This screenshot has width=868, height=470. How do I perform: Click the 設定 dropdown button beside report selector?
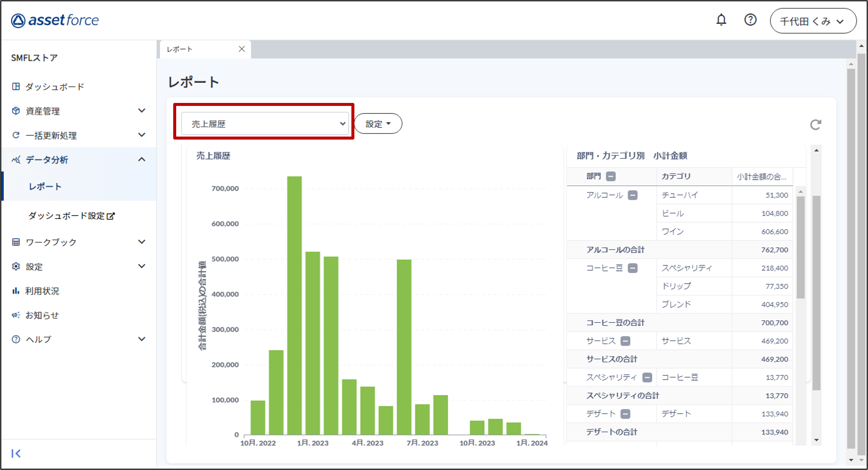pyautogui.click(x=378, y=124)
